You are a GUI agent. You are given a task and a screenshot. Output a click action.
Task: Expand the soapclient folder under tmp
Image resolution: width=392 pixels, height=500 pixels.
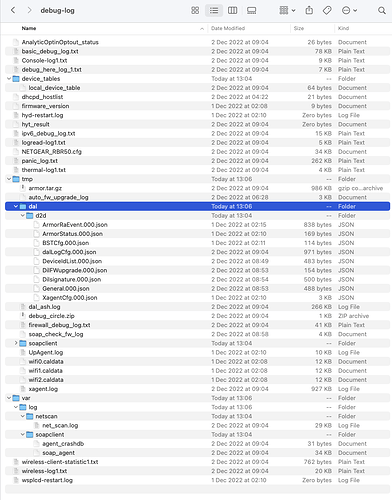[16, 343]
